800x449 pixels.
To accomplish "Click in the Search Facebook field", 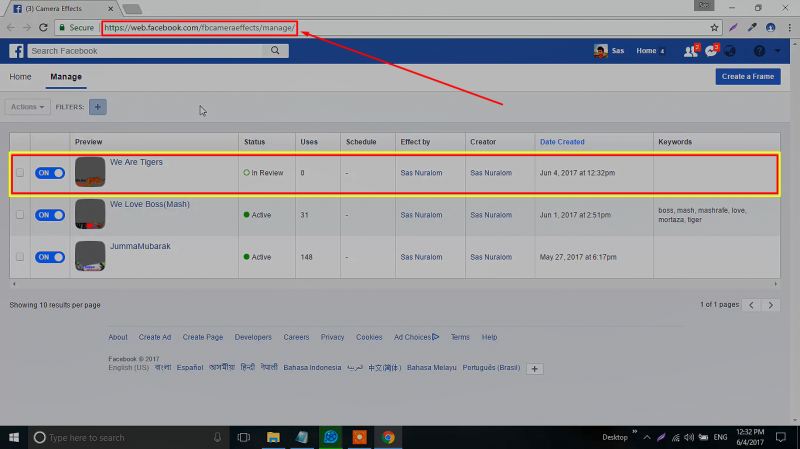I will (x=145, y=51).
